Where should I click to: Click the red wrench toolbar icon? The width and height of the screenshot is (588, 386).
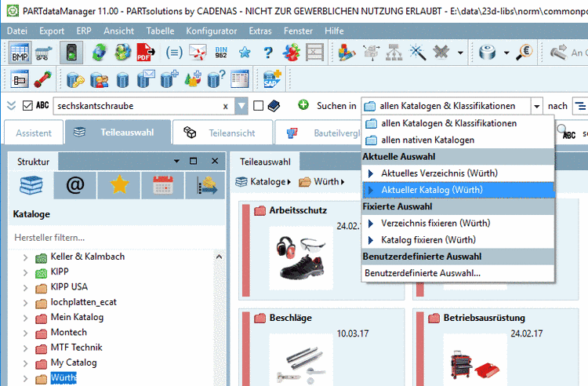click(43, 79)
